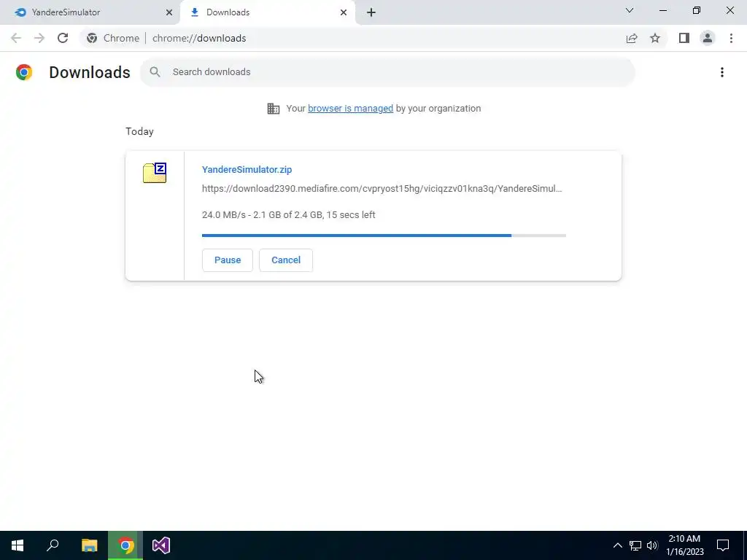The width and height of the screenshot is (747, 560).
Task: Open the YandereSimulator.zip file link
Action: pos(247,169)
